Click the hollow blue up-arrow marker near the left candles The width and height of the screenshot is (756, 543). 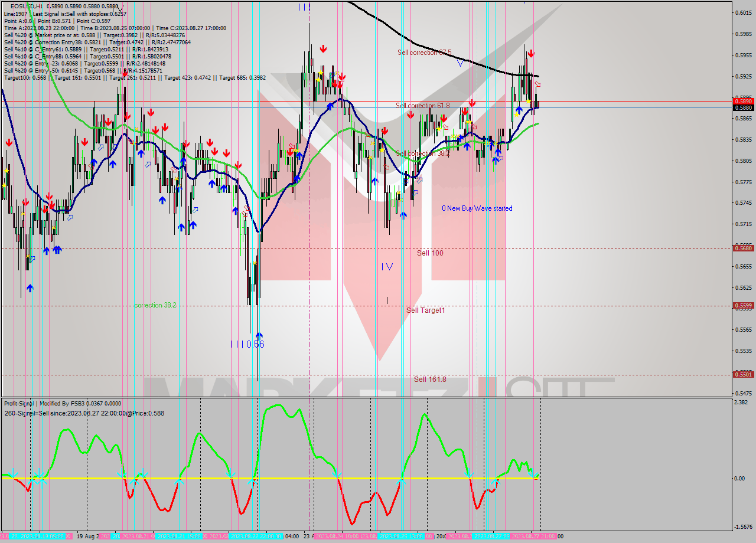pyautogui.click(x=69, y=218)
